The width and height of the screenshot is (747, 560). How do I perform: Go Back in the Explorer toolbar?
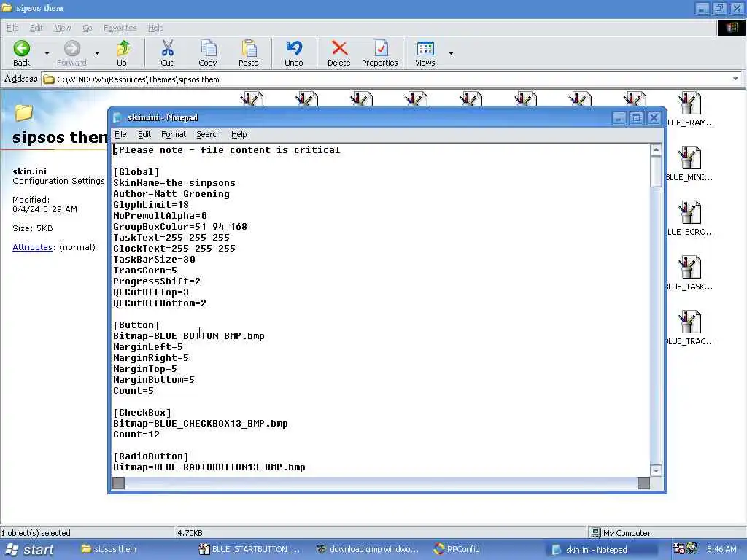click(x=21, y=52)
